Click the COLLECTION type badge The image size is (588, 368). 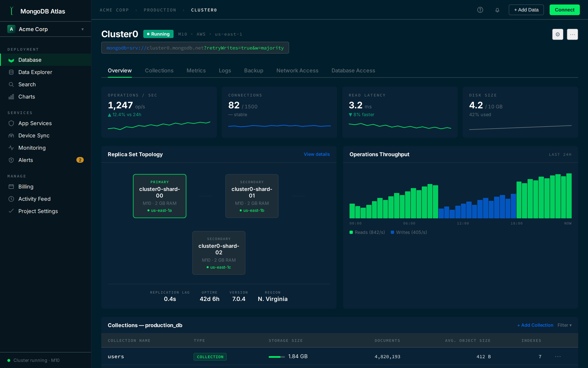(x=210, y=357)
